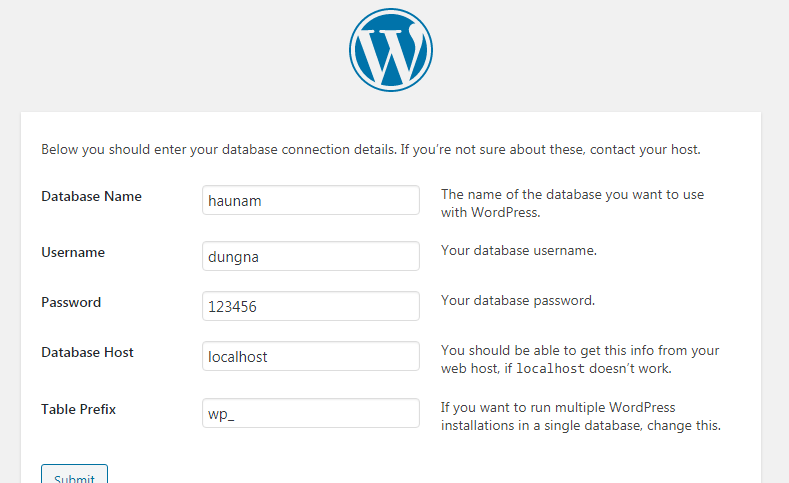Focus the Table Prefix field with wp_

tap(311, 413)
